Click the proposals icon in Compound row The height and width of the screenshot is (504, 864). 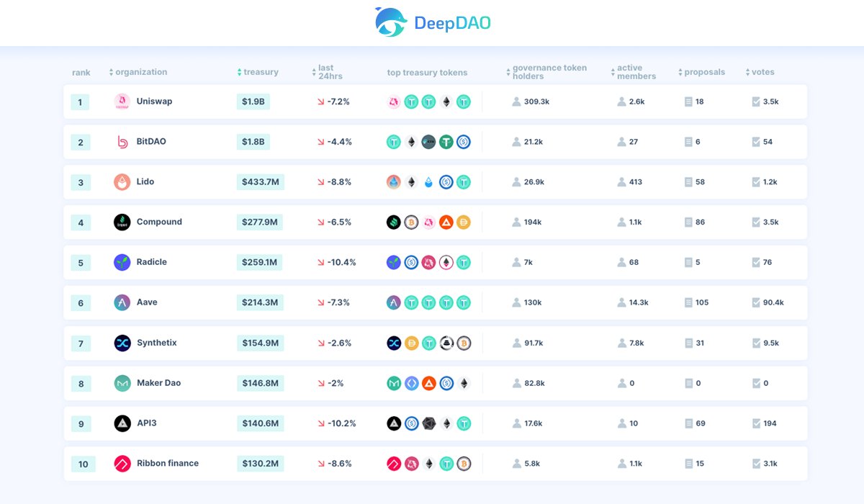[x=688, y=222]
